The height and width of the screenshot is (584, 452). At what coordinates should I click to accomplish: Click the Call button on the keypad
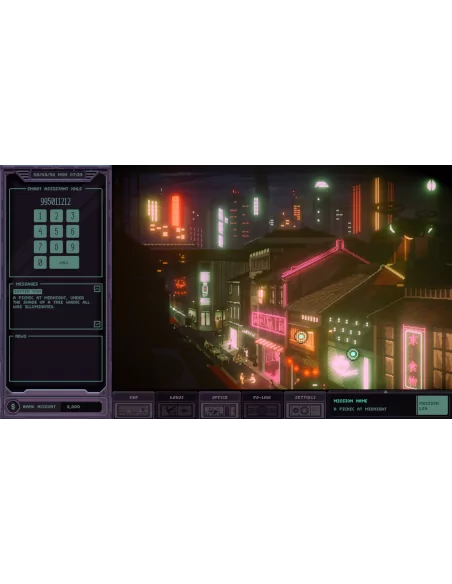[64, 262]
